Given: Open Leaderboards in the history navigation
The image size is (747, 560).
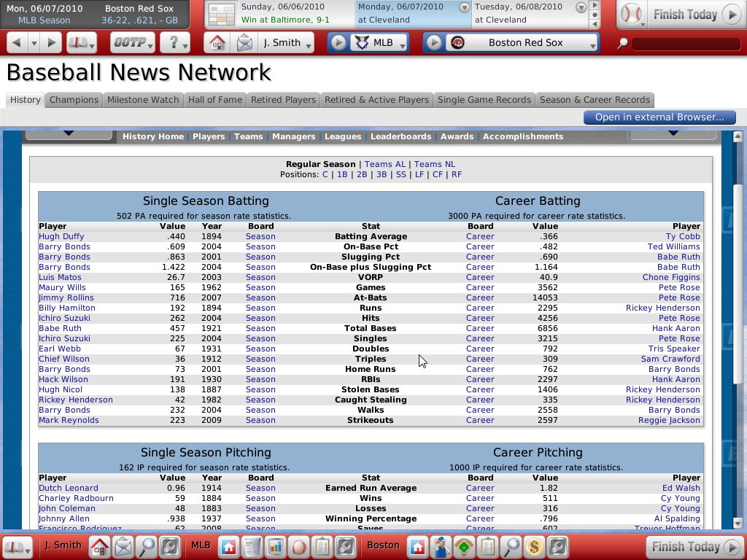Looking at the screenshot, I should [400, 136].
